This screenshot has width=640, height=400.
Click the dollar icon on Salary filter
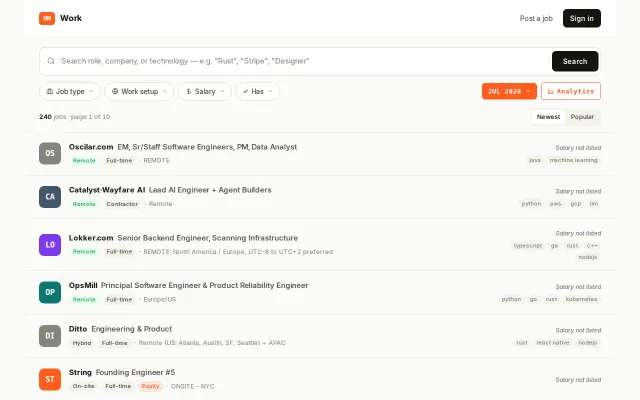(x=189, y=91)
